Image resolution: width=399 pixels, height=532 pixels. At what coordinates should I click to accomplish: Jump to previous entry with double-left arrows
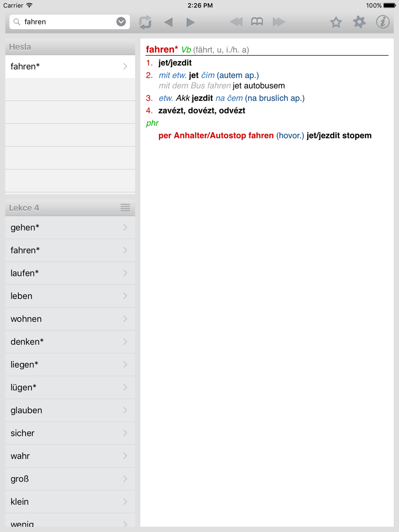pos(236,22)
